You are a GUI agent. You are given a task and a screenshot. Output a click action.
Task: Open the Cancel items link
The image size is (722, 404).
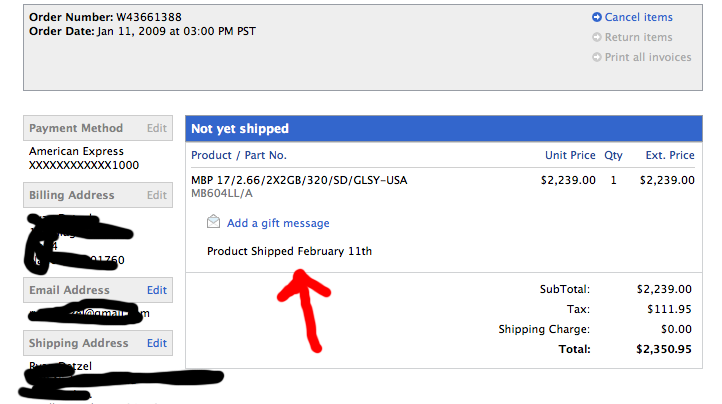[638, 17]
